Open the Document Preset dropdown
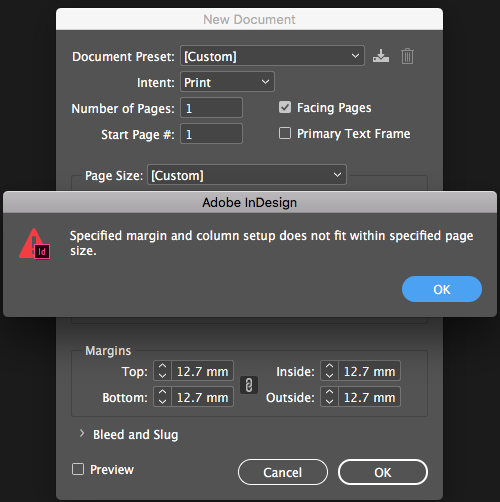Viewport: 500px width, 502px height. tap(272, 56)
